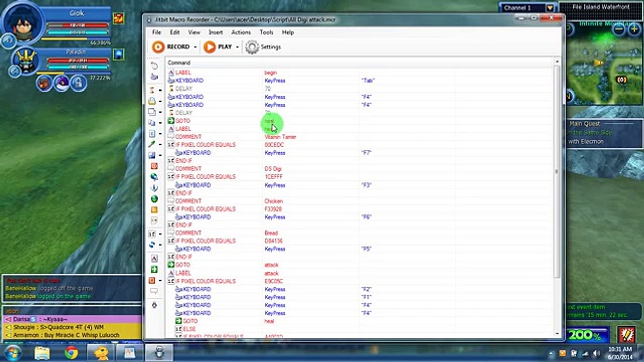Select the LABEL begin row
Image resolution: width=644 pixels, height=362 pixels.
click(360, 73)
